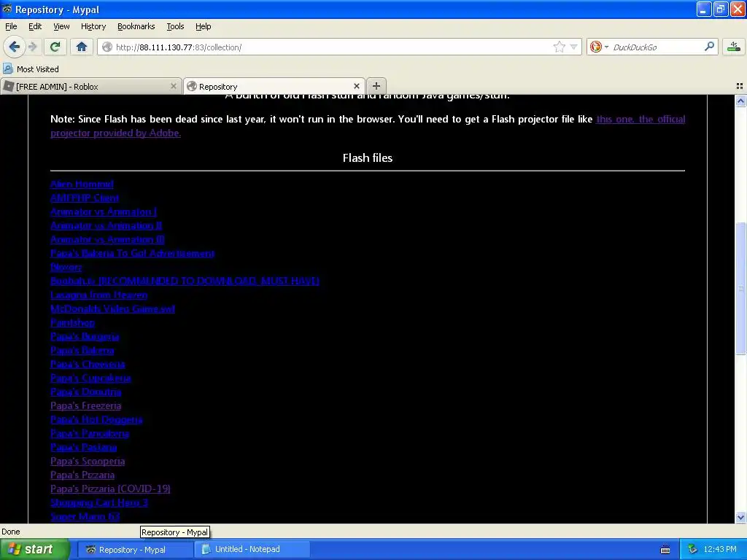Open the Papa's Scooperia link

pos(88,461)
